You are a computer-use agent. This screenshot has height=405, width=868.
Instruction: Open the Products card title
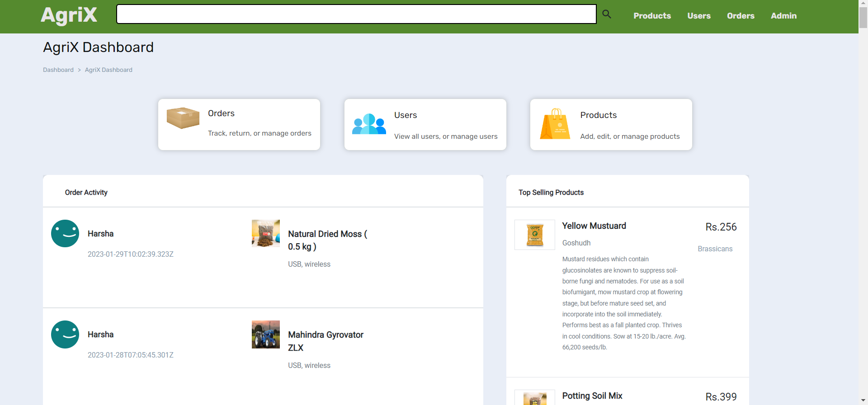click(599, 115)
